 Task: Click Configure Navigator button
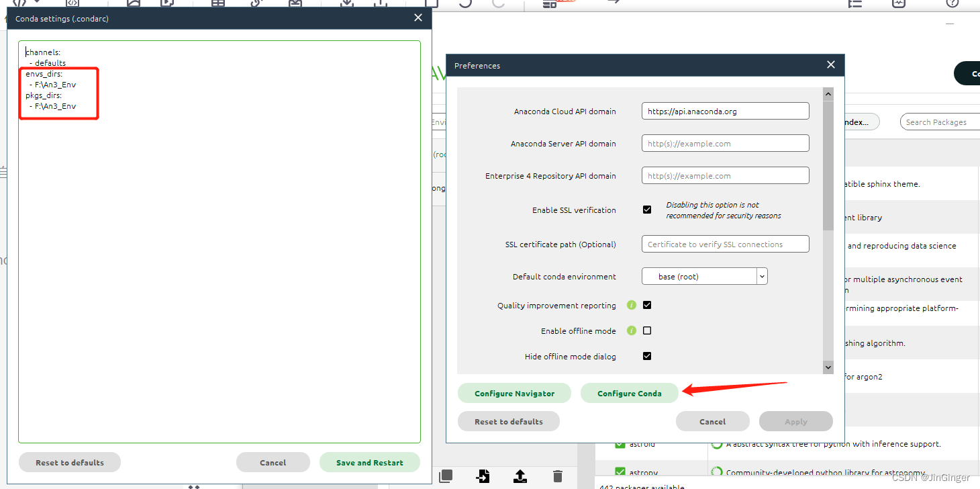point(514,394)
